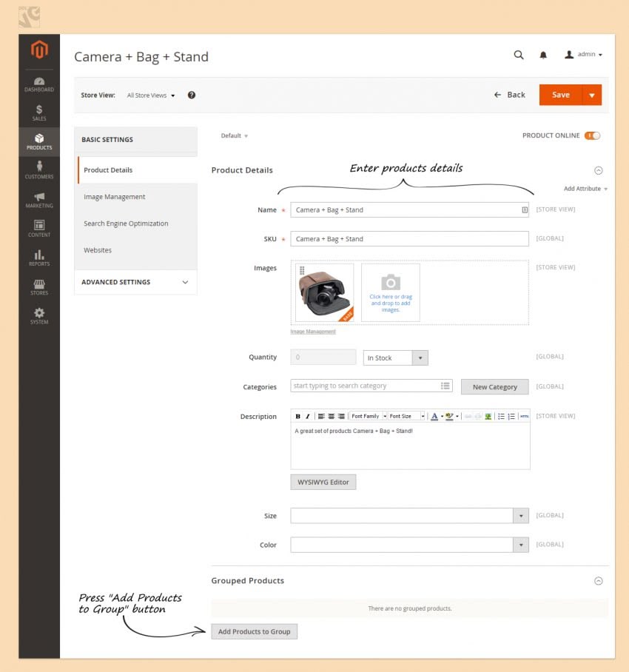Toggle the Product Online switch
Image resolution: width=629 pixels, height=672 pixels.
593,135
